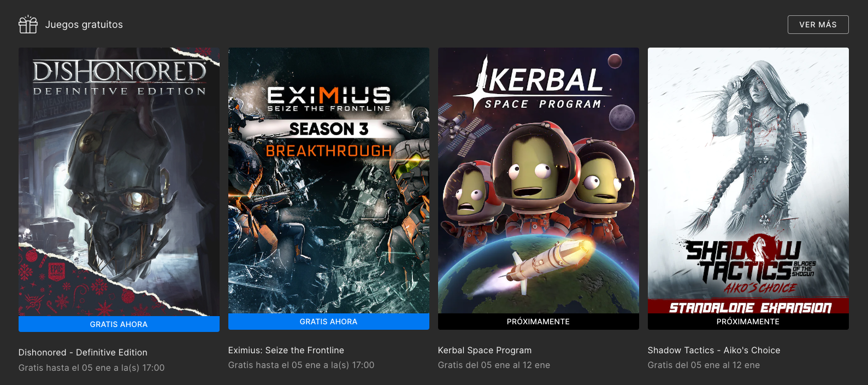Open the Kerbal Space Program title link

485,350
